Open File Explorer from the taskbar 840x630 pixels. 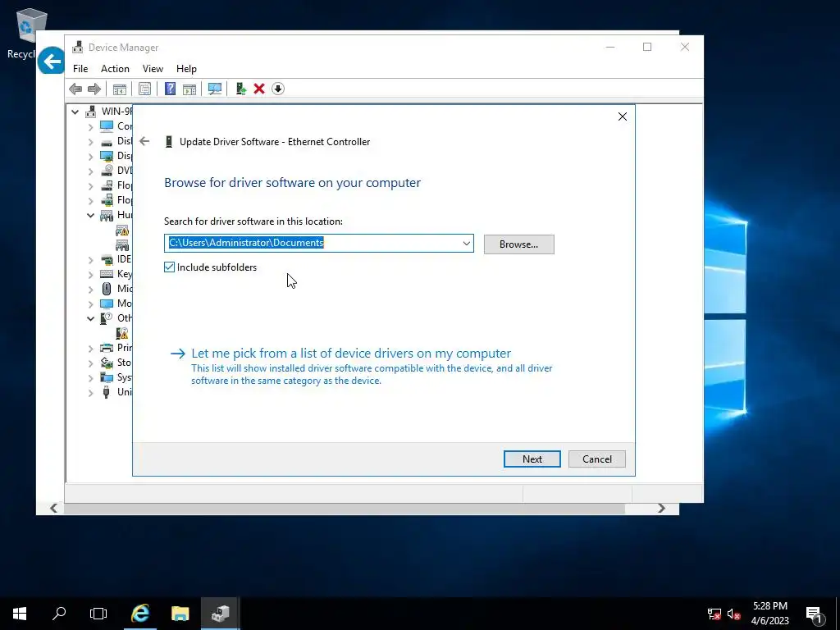pyautogui.click(x=180, y=614)
